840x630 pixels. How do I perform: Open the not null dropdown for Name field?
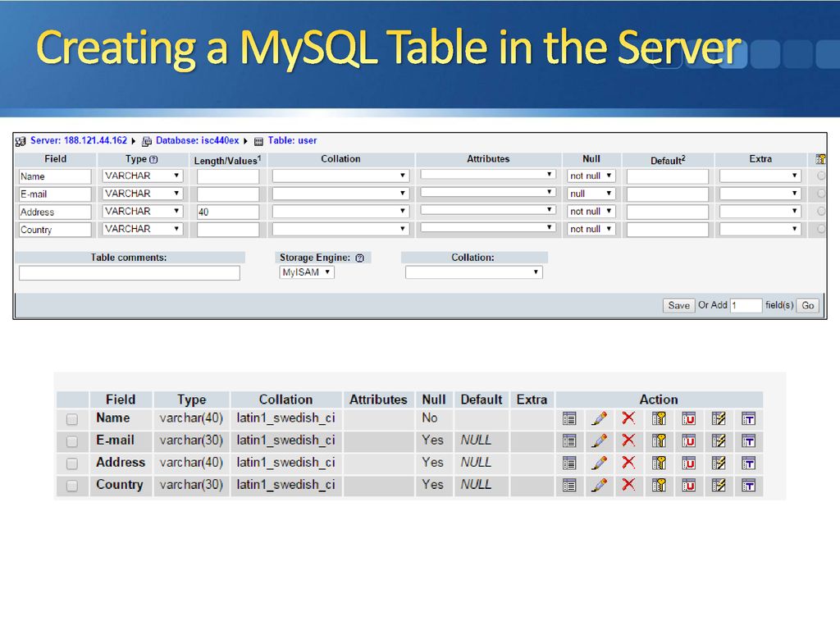(x=591, y=176)
